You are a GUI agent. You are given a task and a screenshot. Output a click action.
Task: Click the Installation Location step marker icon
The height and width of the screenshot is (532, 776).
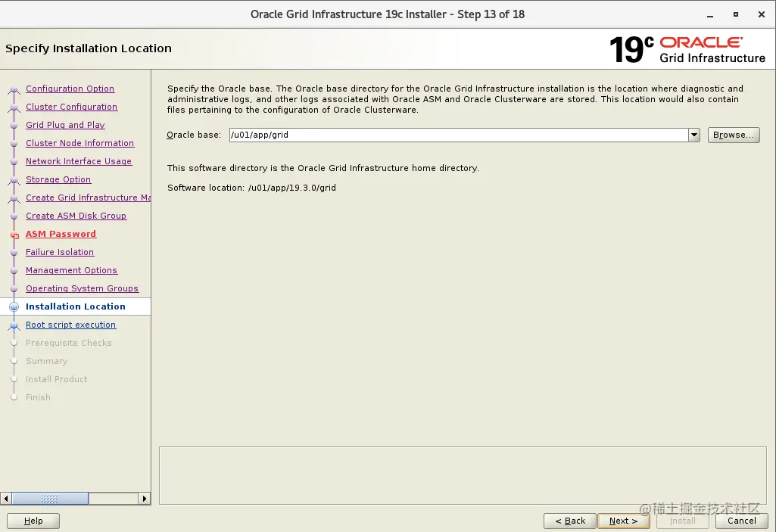point(14,306)
